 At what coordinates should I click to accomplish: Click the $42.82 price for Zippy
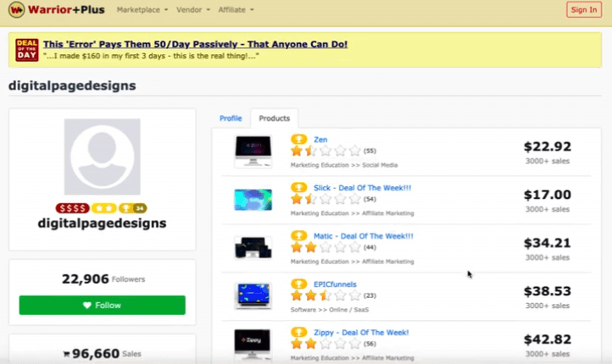(x=548, y=339)
